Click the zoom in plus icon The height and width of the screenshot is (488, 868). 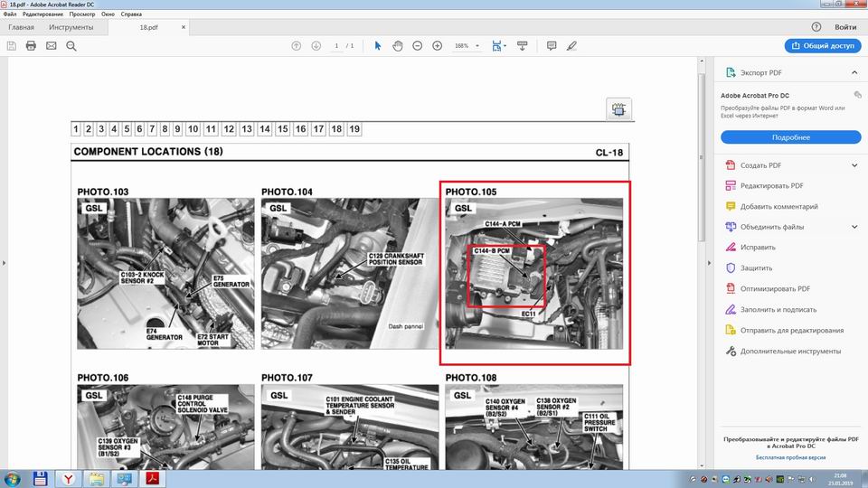(438, 46)
